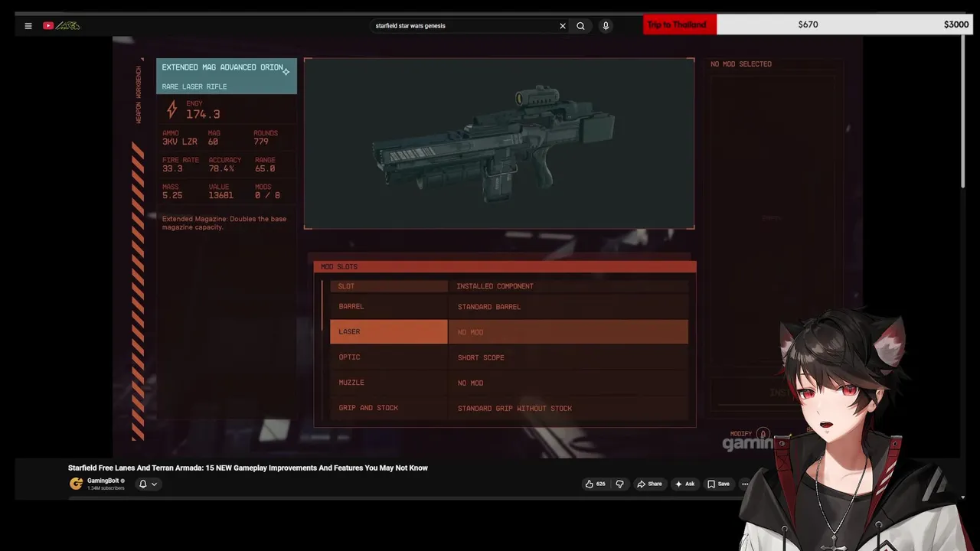Start voice search with the microphone icon
Viewport: 980px width, 551px height.
[x=606, y=25]
